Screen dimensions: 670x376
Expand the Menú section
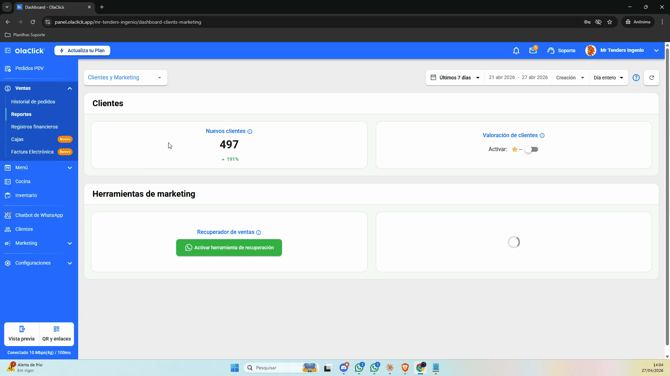click(x=70, y=168)
